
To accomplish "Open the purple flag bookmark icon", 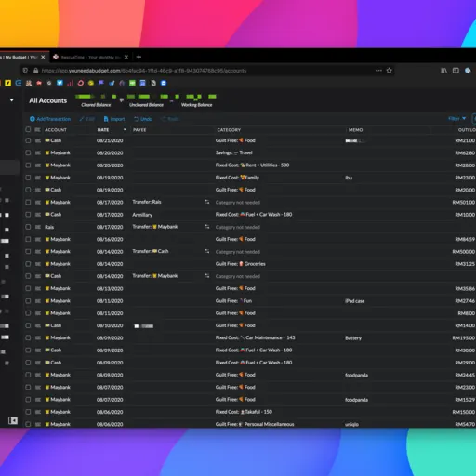I will (101, 83).
